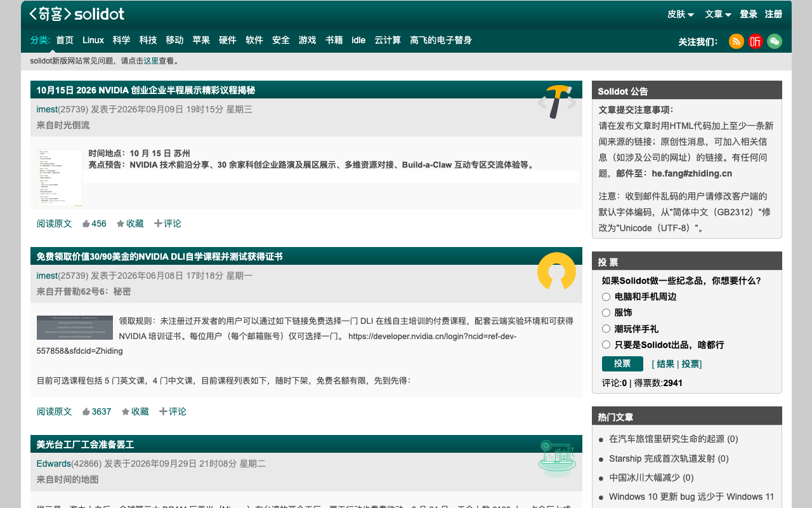
Task: Open the 安全 category
Action: 281,40
